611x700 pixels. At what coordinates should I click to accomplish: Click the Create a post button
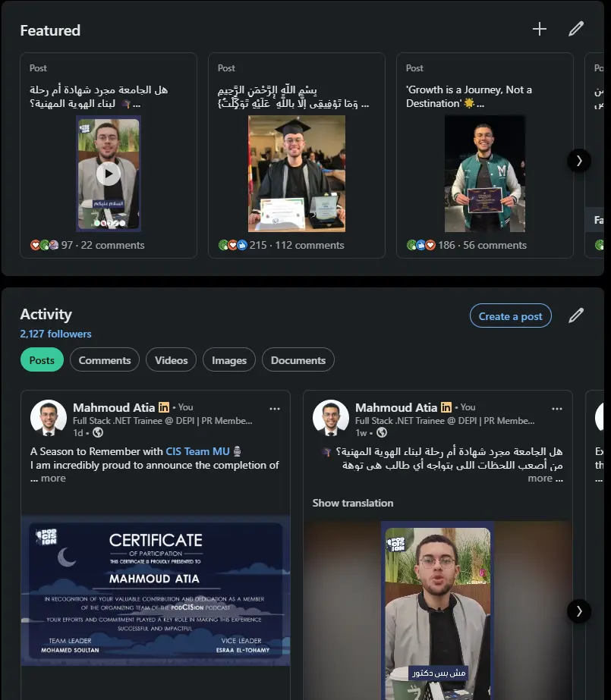pyautogui.click(x=510, y=315)
